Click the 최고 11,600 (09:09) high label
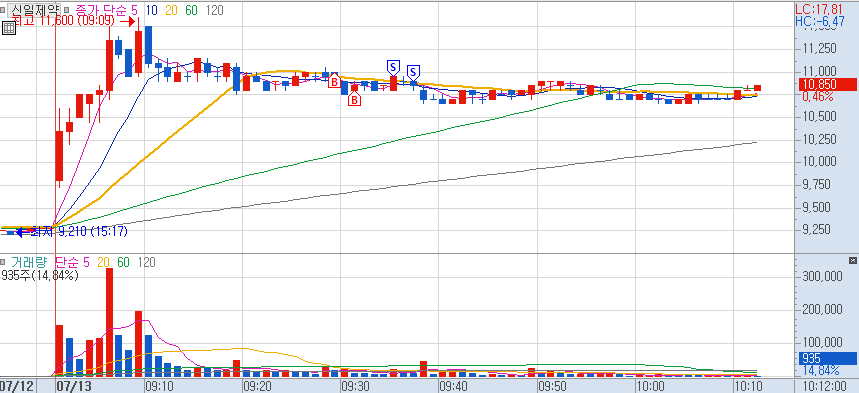The image size is (859, 393). pyautogui.click(x=64, y=21)
